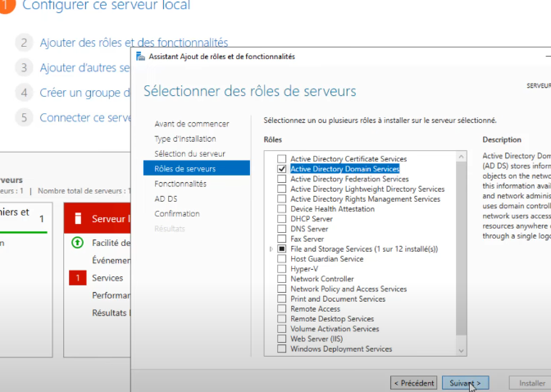This screenshot has height=392, width=551.
Task: Go to Confirmation step
Action: (x=177, y=214)
